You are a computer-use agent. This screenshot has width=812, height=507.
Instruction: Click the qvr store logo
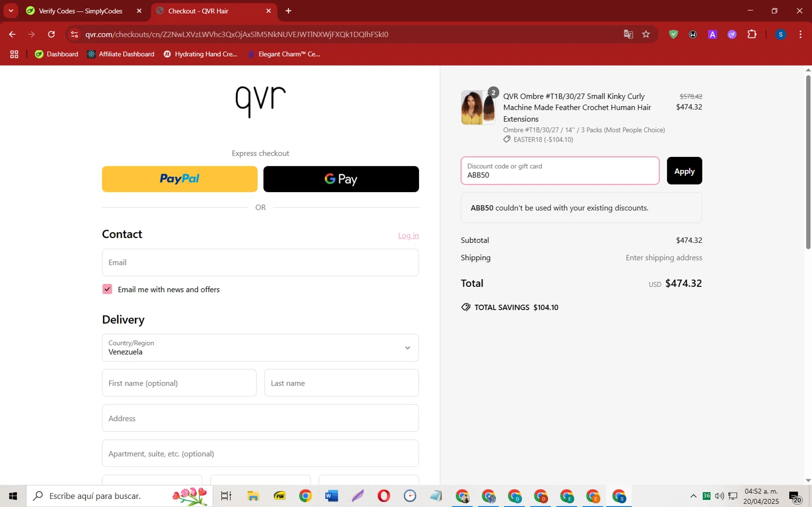[260, 101]
